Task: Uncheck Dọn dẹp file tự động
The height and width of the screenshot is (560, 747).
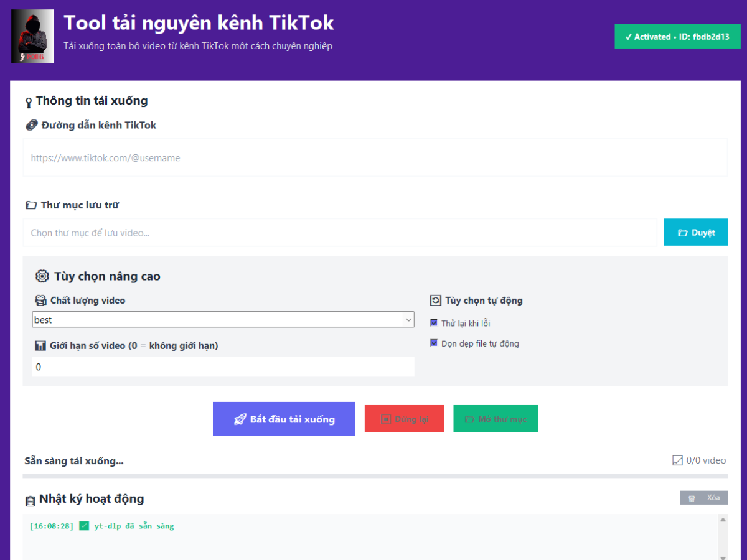Action: click(x=434, y=343)
